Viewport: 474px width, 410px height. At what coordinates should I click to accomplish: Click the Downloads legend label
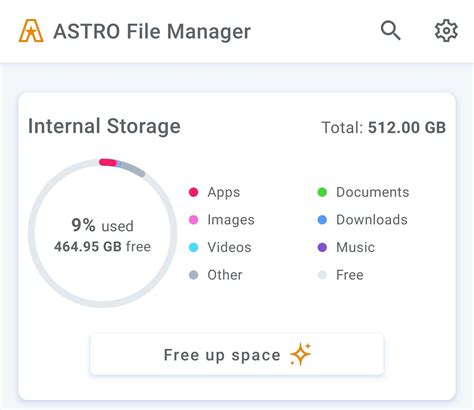[372, 220]
